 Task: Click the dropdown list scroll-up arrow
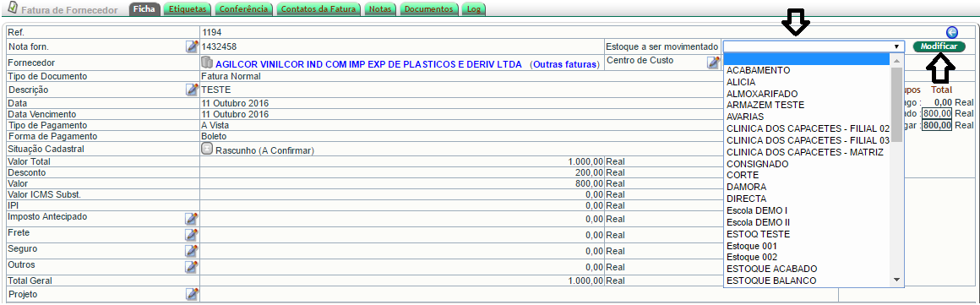click(x=897, y=60)
